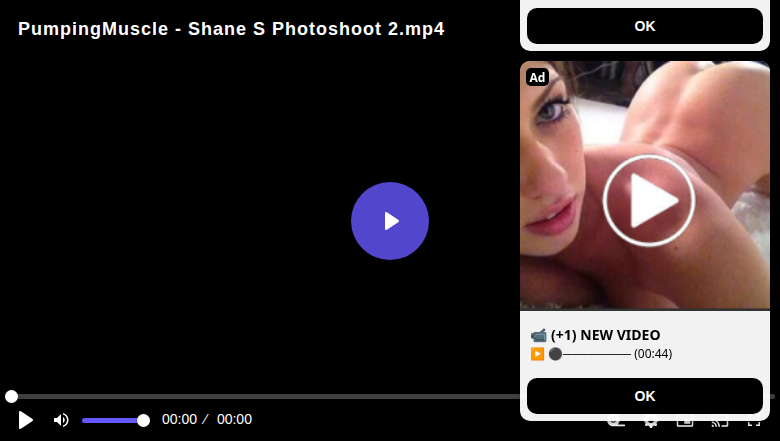Click the (+1) NEW VIDEO headline
The image size is (780, 441).
pos(605,335)
